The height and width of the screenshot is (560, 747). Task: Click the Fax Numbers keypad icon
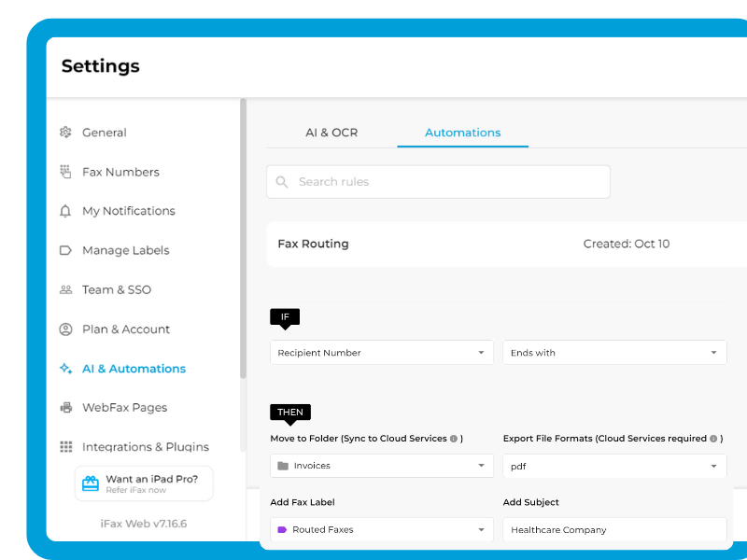tap(65, 172)
